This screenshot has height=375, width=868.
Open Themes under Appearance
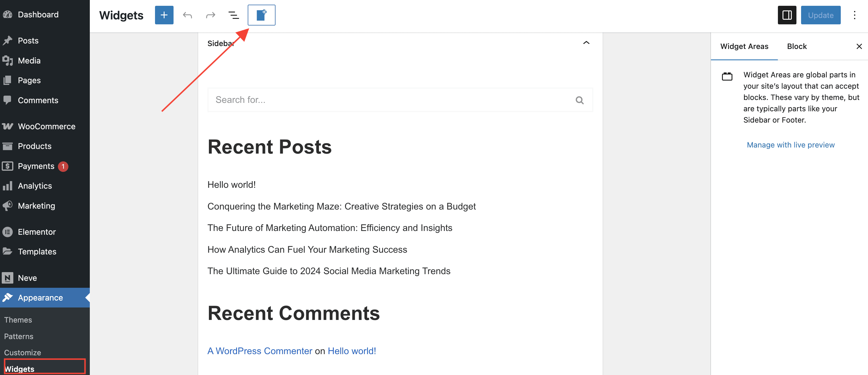pos(18,320)
